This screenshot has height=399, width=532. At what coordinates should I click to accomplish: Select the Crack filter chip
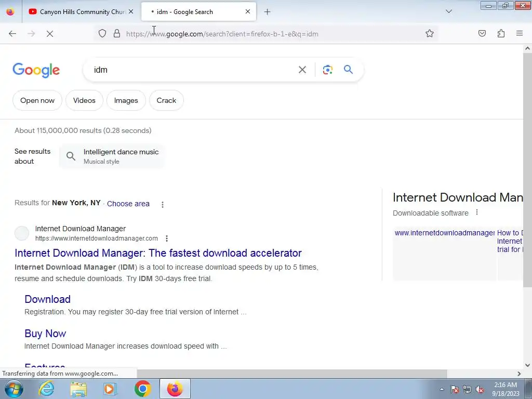pos(166,100)
